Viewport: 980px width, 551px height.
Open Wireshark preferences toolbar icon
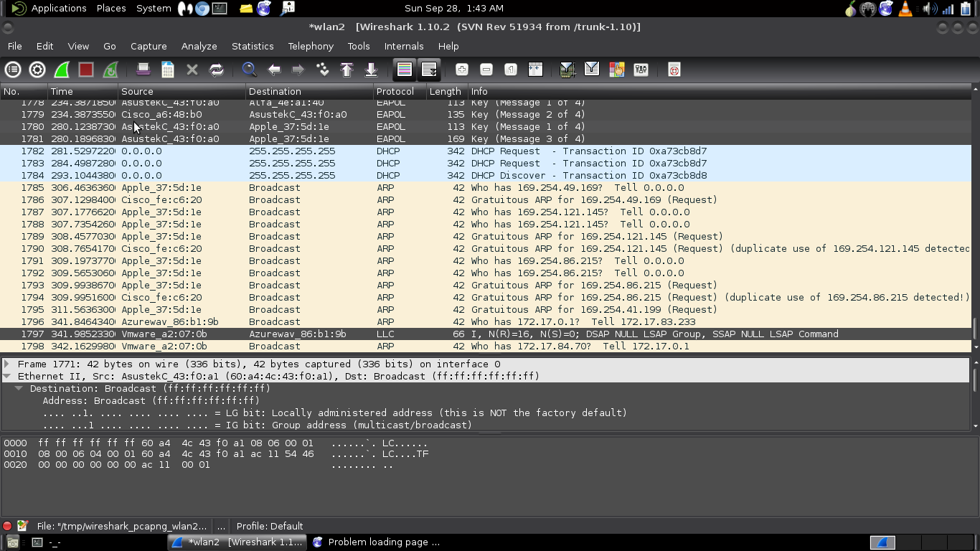pos(641,70)
